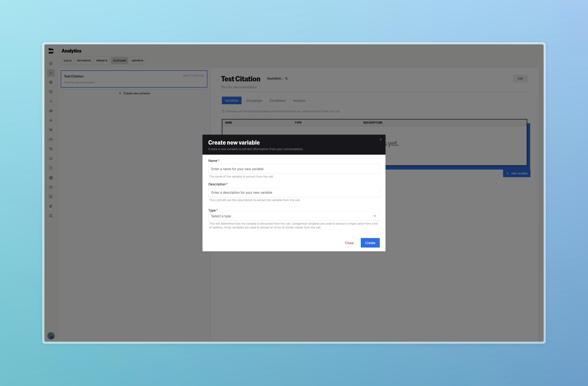Click the credit card billing icon
The height and width of the screenshot is (386, 588).
click(x=51, y=140)
